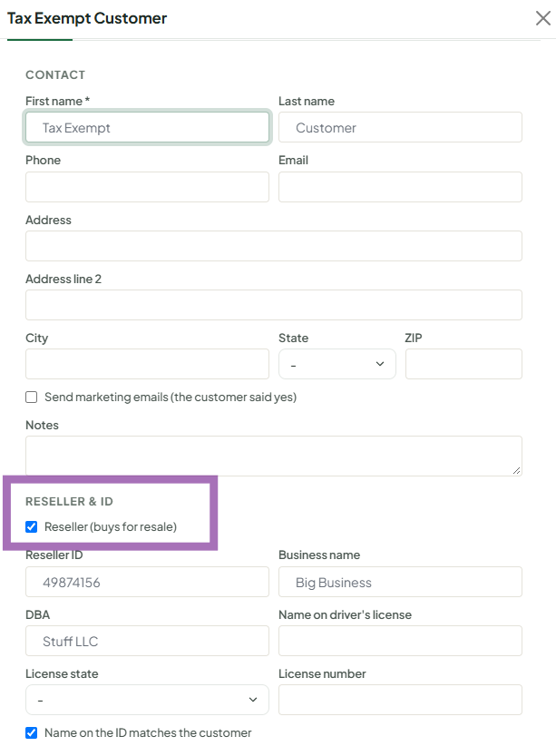Enable Send marketing emails checkbox
The height and width of the screenshot is (756, 556).
point(32,397)
